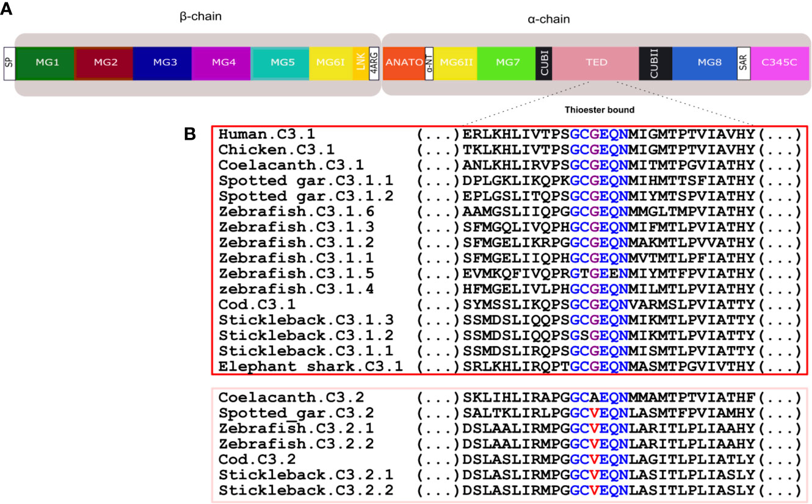Click the yellow MG6II domain block
The image size is (812, 504).
pos(455,63)
